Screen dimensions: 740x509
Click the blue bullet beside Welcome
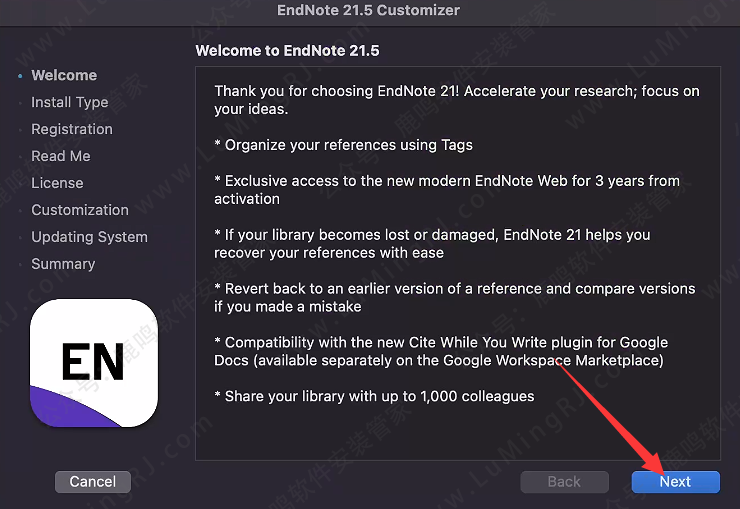coord(20,76)
